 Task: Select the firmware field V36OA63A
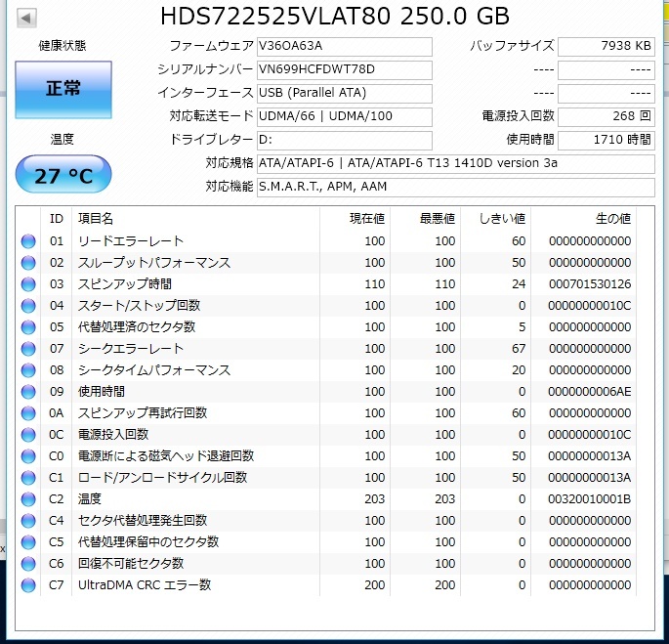click(x=345, y=46)
